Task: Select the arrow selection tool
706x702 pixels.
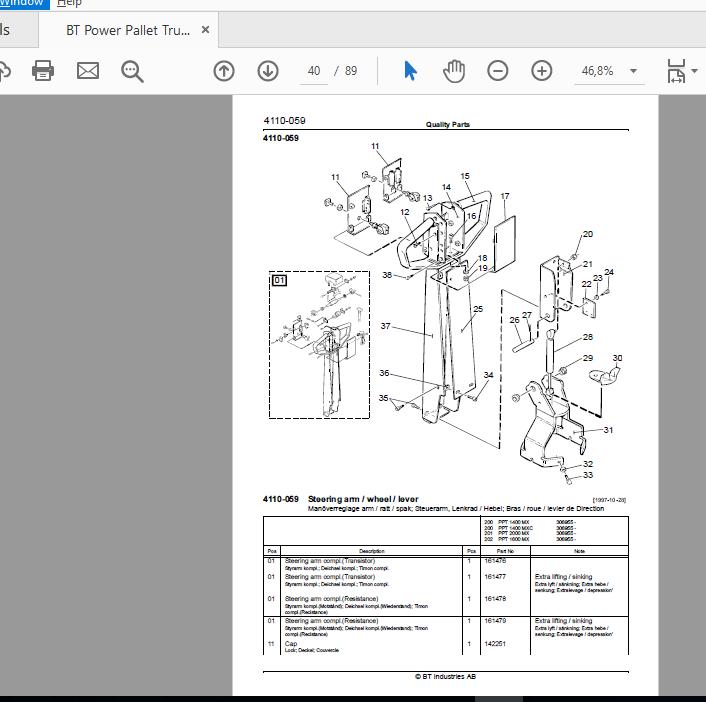Action: click(x=410, y=71)
